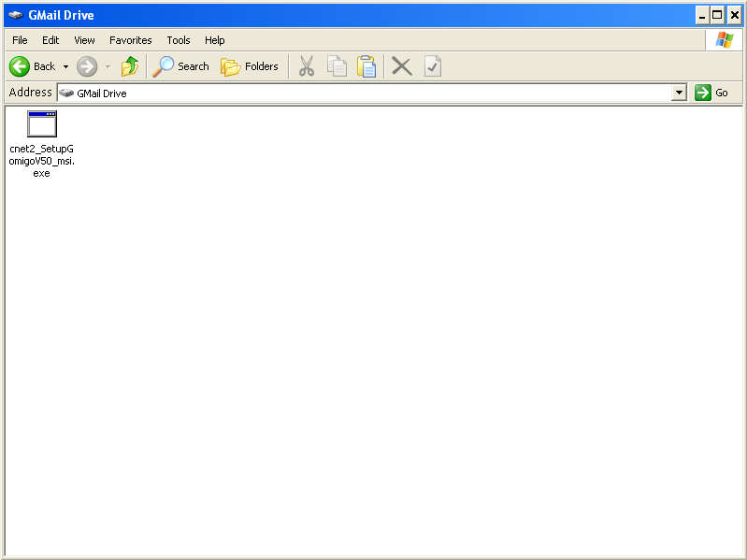Screen dimensions: 747x560
Task: Click the Copy toolbar icon
Action: [x=337, y=66]
